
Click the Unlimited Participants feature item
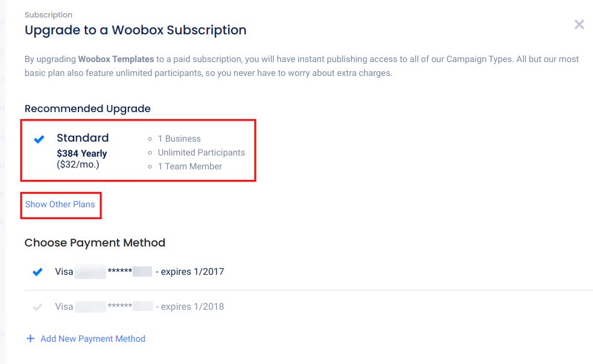[x=201, y=152]
